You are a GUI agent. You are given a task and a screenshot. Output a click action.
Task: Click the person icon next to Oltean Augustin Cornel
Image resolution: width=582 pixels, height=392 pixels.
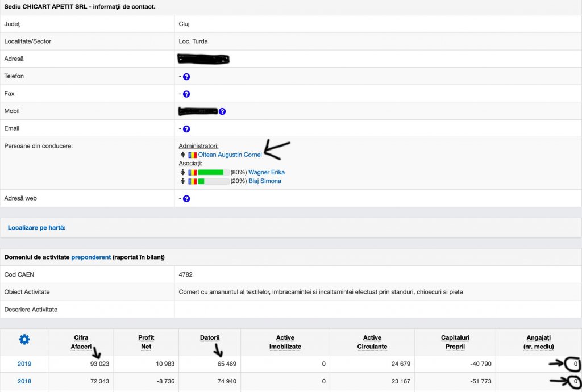[x=182, y=155]
